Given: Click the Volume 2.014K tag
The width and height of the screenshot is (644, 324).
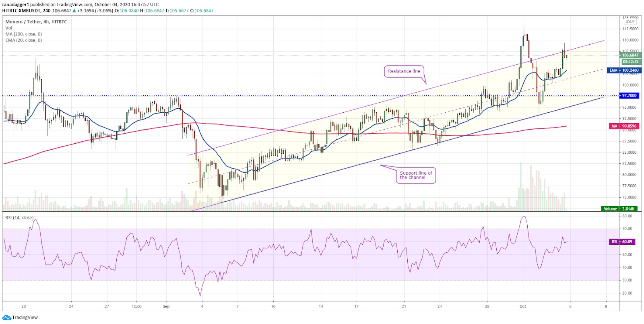Looking at the screenshot, I should tap(619, 209).
